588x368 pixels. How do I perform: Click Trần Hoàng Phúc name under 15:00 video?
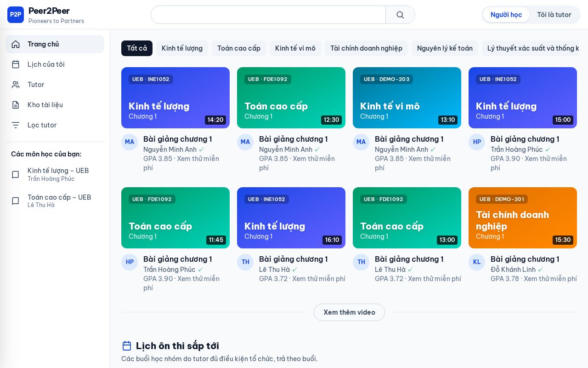click(x=517, y=149)
